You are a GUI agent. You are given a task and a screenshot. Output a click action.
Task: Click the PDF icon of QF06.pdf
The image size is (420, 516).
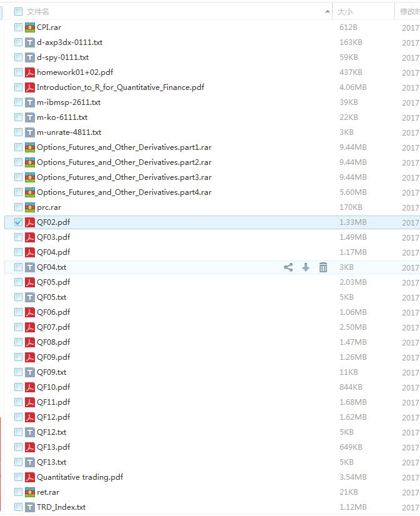coord(30,312)
